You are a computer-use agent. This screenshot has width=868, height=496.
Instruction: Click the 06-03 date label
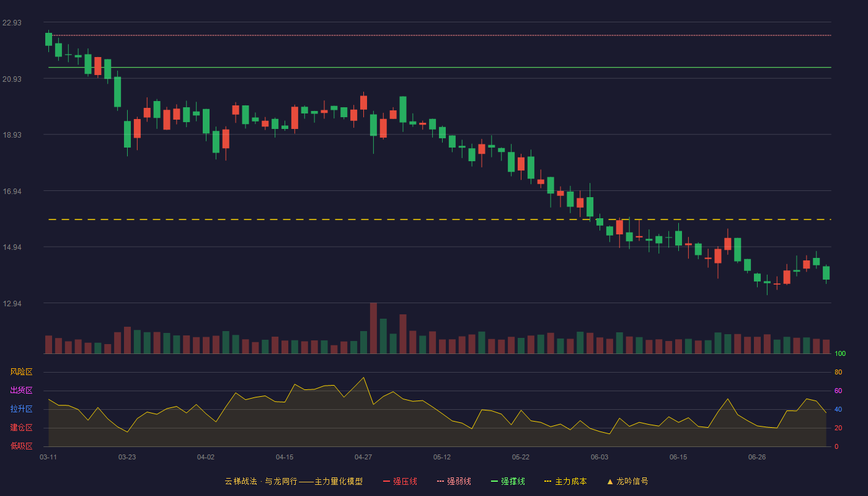[x=600, y=457]
